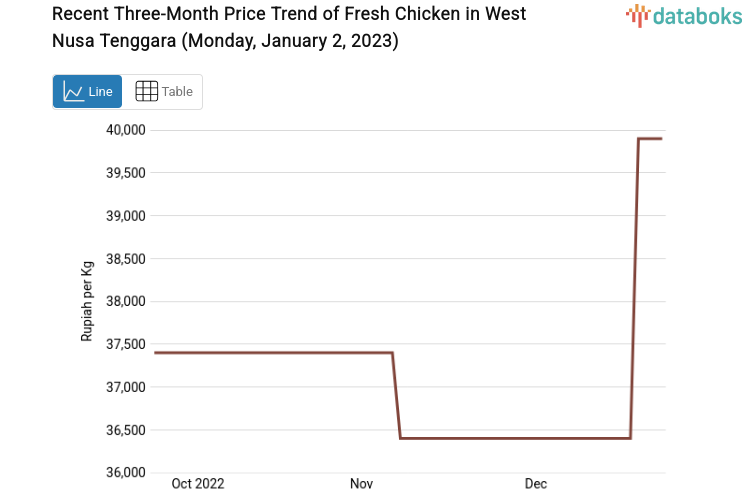This screenshot has height=498, width=753.
Task: Click the Rupiah per Kg axis title
Action: click(87, 301)
